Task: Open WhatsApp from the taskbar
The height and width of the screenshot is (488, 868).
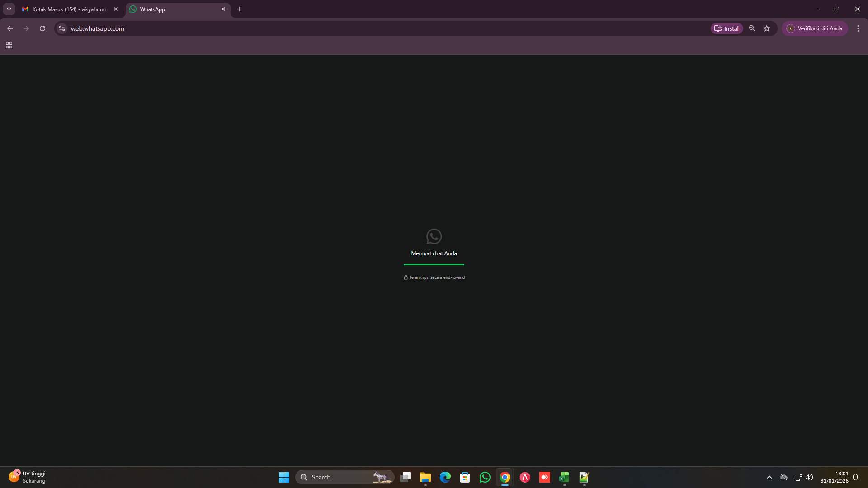Action: point(485,477)
